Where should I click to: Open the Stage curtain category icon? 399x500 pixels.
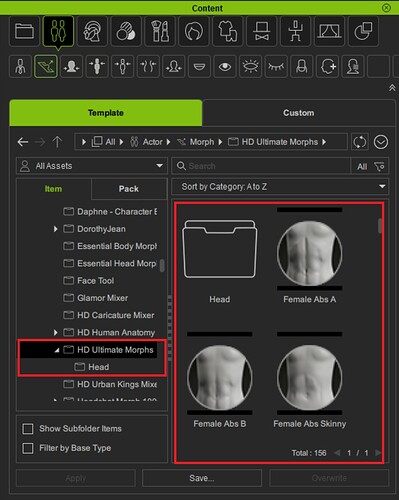[329, 31]
